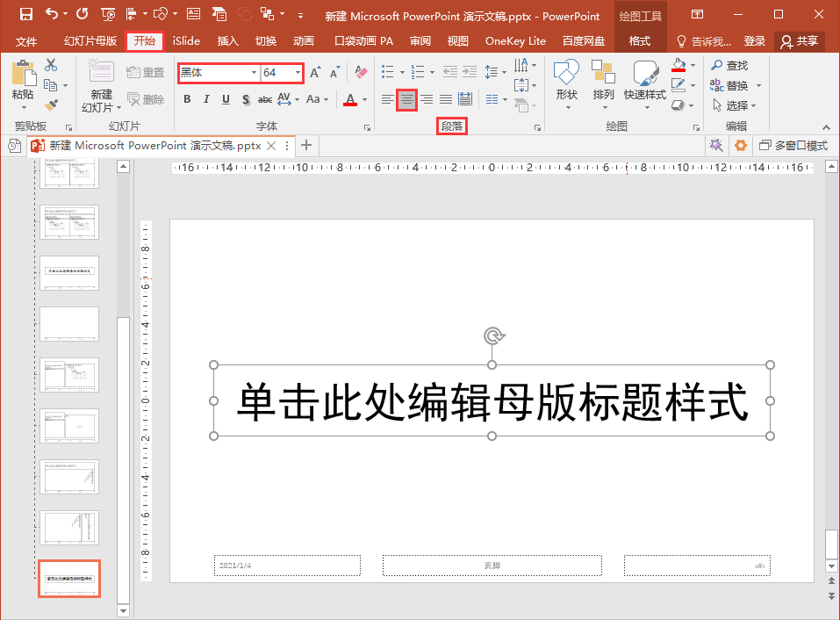Image resolution: width=840 pixels, height=620 pixels.
Task: Switch to the 插入 ribbon tab
Action: coord(228,41)
